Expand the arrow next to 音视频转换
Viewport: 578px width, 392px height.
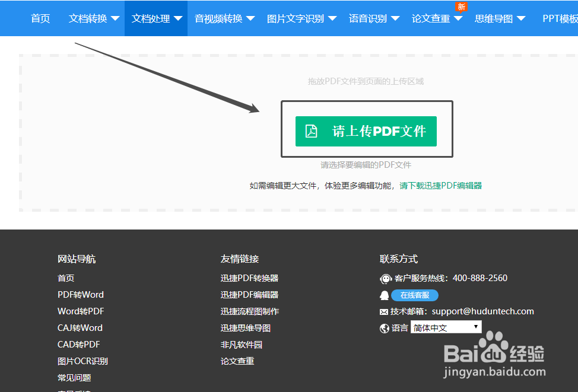(250, 18)
